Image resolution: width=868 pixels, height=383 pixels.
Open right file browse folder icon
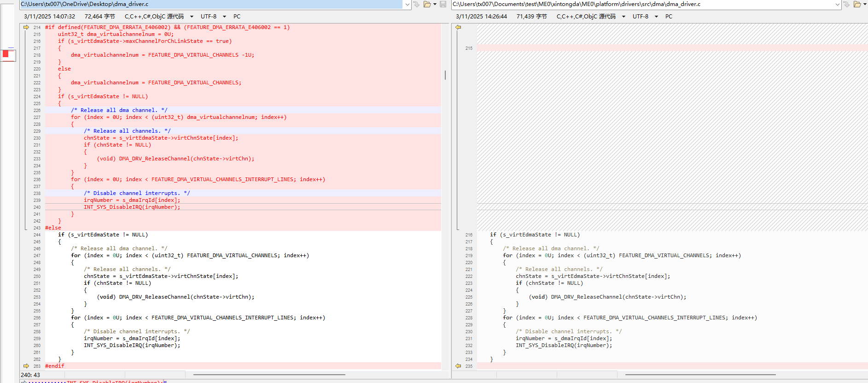point(857,4)
